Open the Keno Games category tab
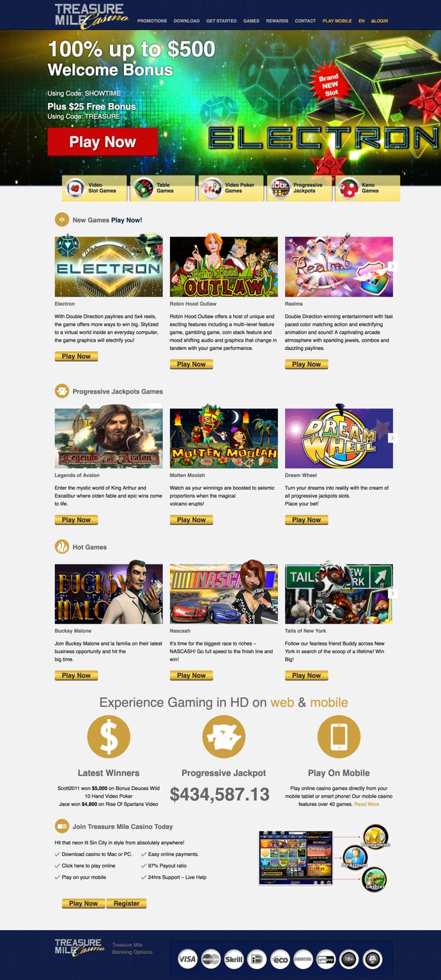441x980 pixels. pos(368,188)
